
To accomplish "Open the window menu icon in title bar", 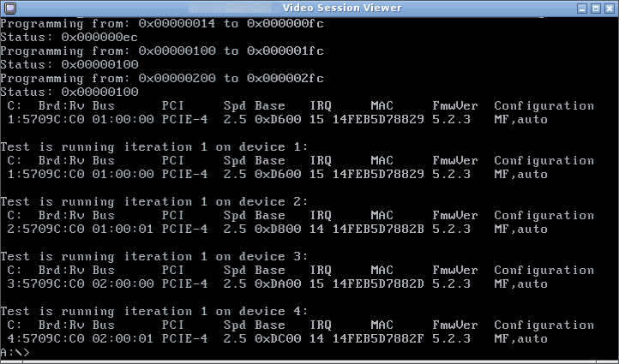I will click(10, 8).
